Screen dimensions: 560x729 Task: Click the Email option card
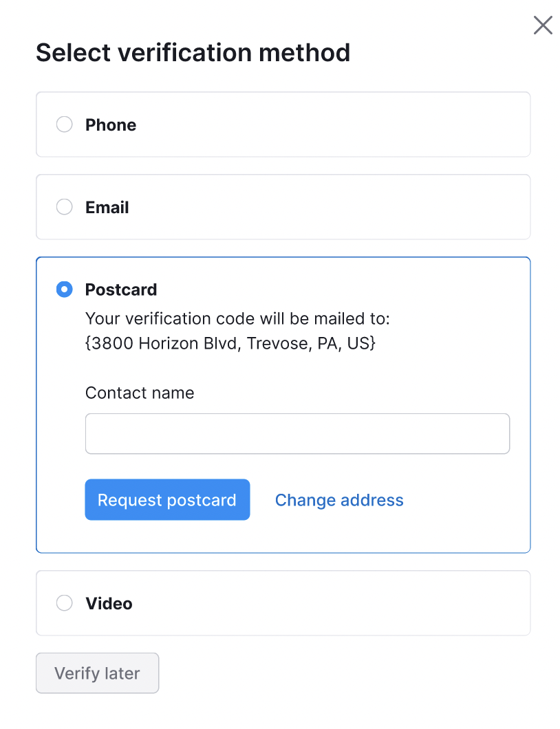pyautogui.click(x=283, y=206)
